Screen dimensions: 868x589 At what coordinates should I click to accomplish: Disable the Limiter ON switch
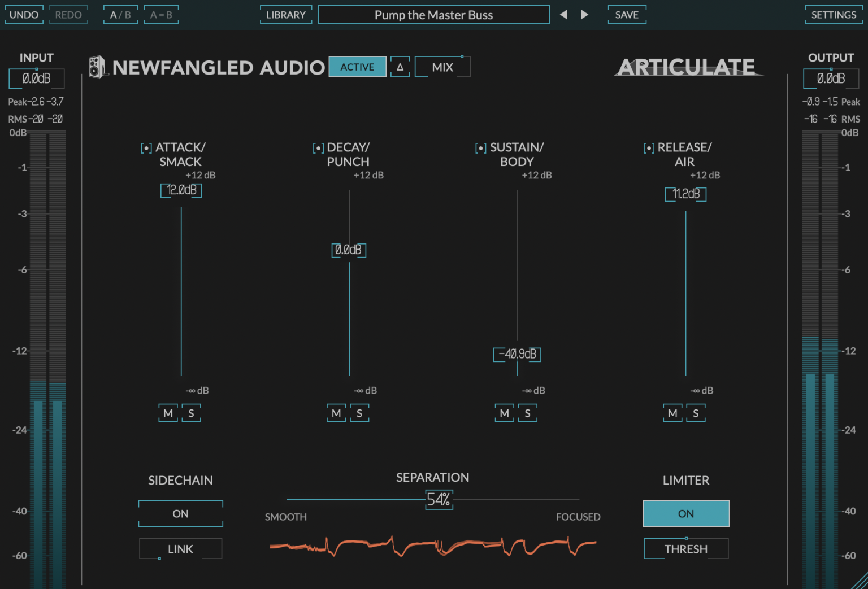pos(685,513)
